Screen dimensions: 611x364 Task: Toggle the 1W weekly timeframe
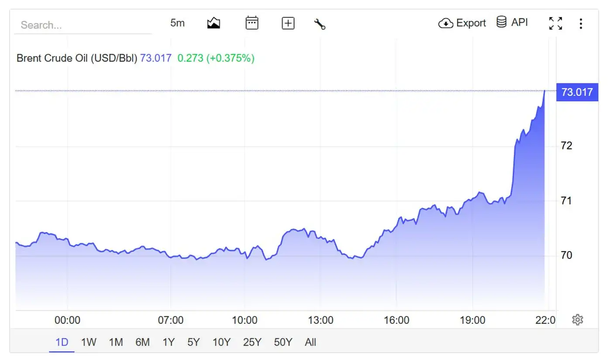[x=89, y=343]
